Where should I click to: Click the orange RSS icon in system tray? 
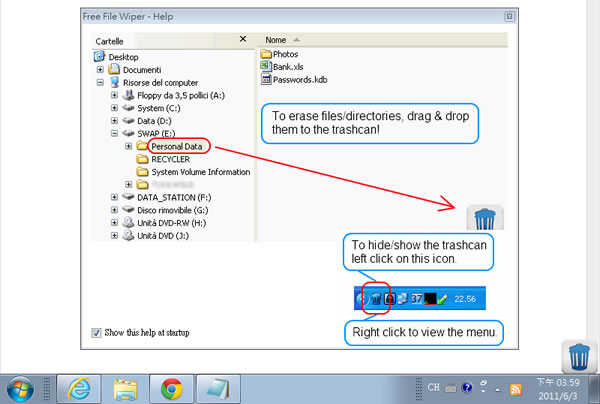tap(515, 388)
